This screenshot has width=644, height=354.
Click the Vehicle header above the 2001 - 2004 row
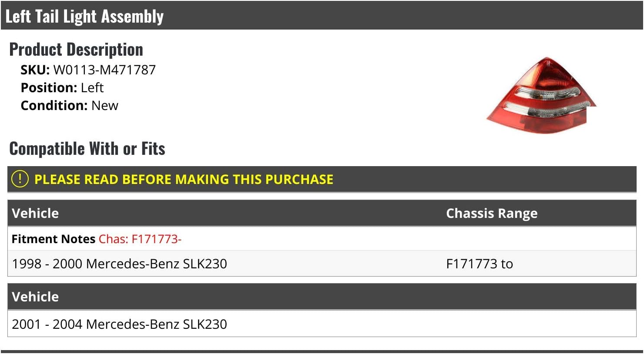pyautogui.click(x=35, y=297)
